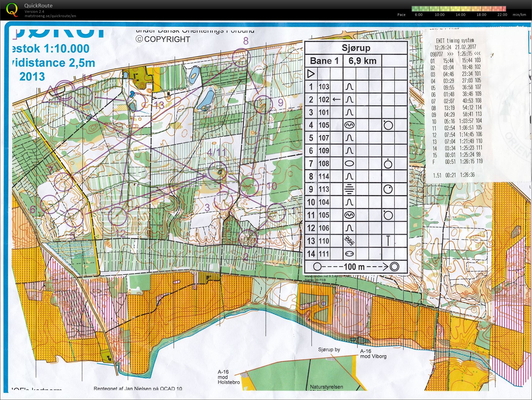Click the marsh symbol in row 9 113
532x400 pixels.
[x=350, y=189]
